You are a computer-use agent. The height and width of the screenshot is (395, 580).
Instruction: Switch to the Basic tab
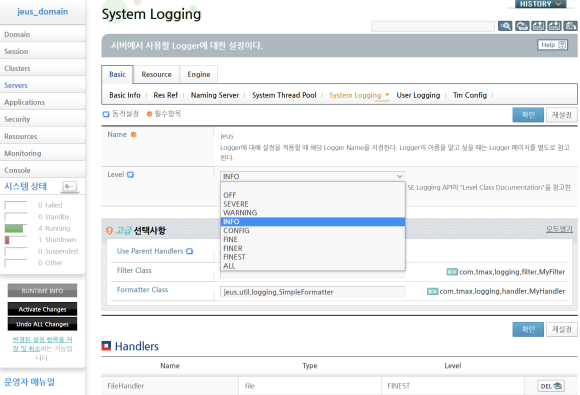pos(117,74)
